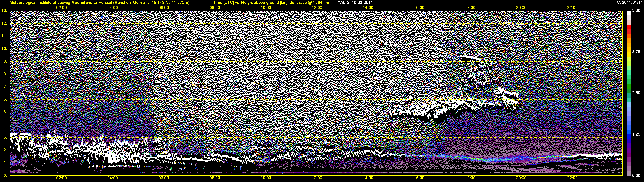Click the 5. km height axis label

[5, 112]
